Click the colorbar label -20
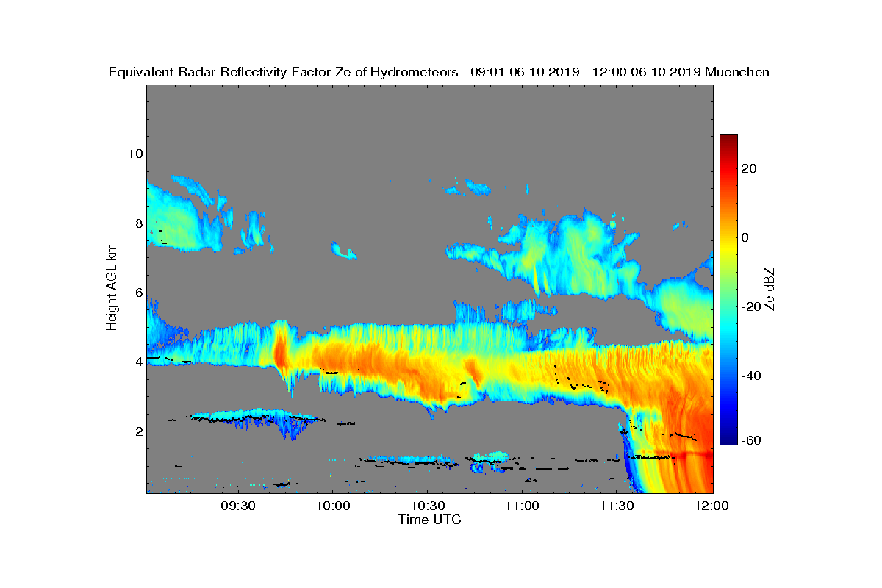Image resolution: width=882 pixels, height=588 pixels. pos(752,306)
